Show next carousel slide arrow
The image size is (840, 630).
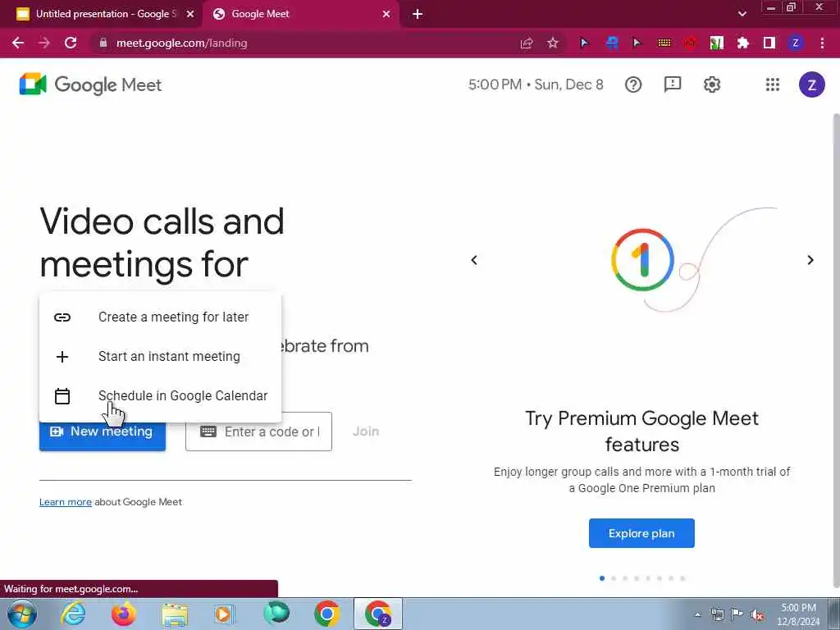coord(810,260)
